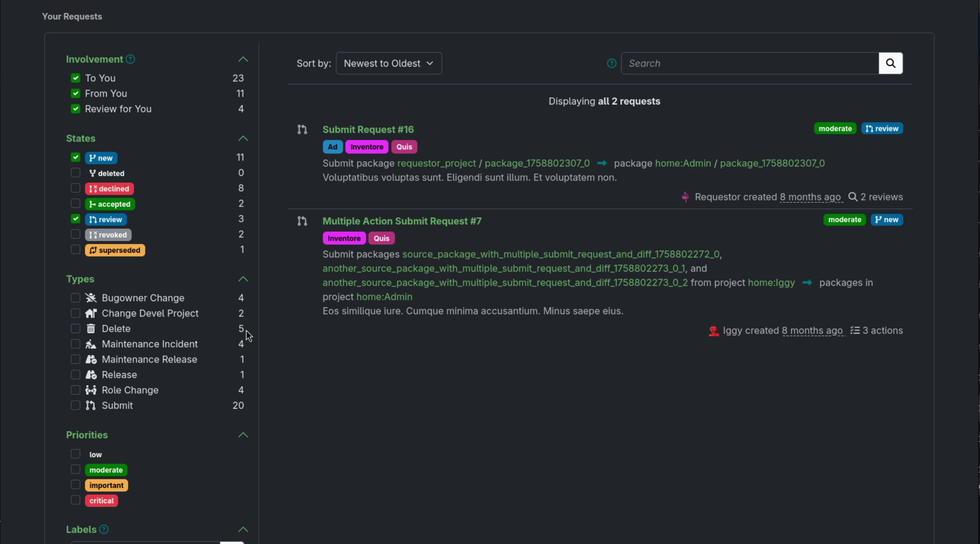Check the Role Change type filter
This screenshot has width=980, height=544.
click(x=76, y=390)
